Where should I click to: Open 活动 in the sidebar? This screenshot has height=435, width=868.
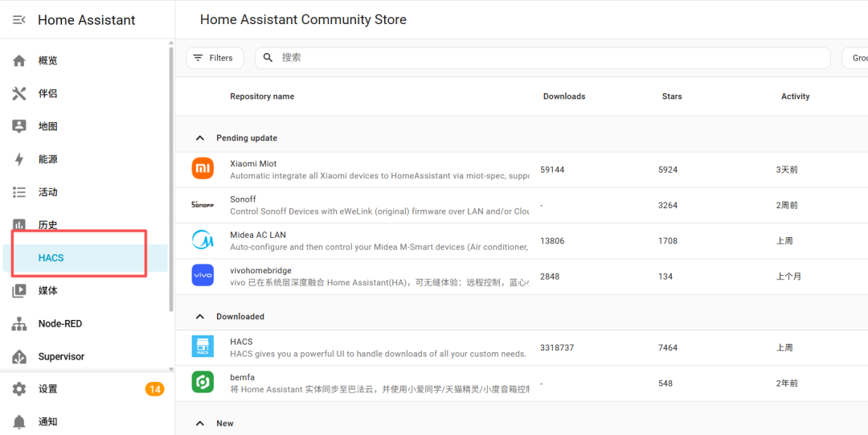pyautogui.click(x=85, y=192)
